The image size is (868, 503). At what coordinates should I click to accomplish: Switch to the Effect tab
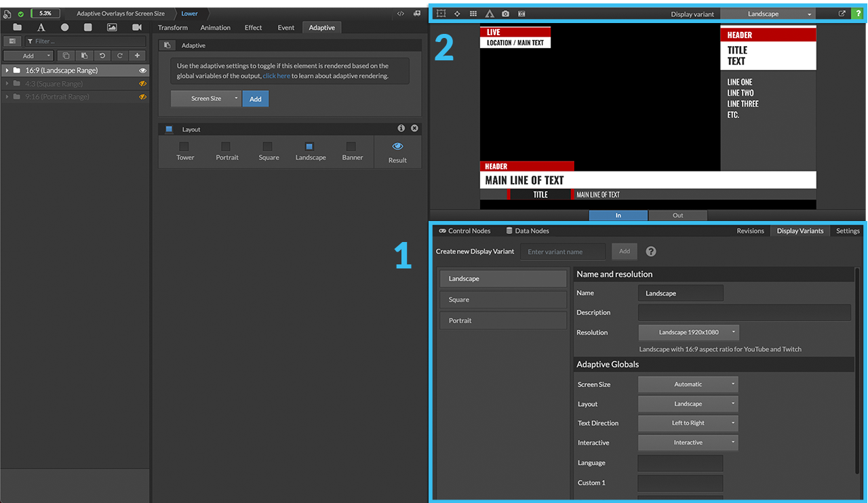click(x=254, y=28)
